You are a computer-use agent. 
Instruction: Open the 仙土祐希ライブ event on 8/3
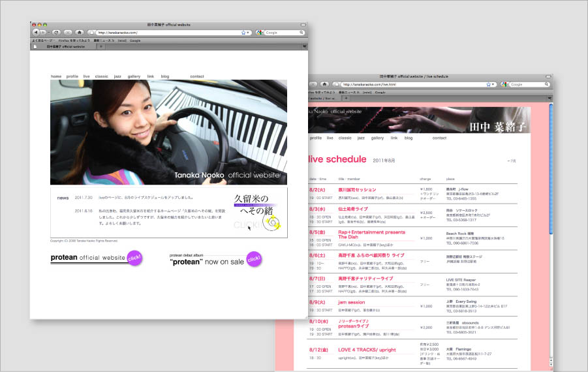click(353, 209)
